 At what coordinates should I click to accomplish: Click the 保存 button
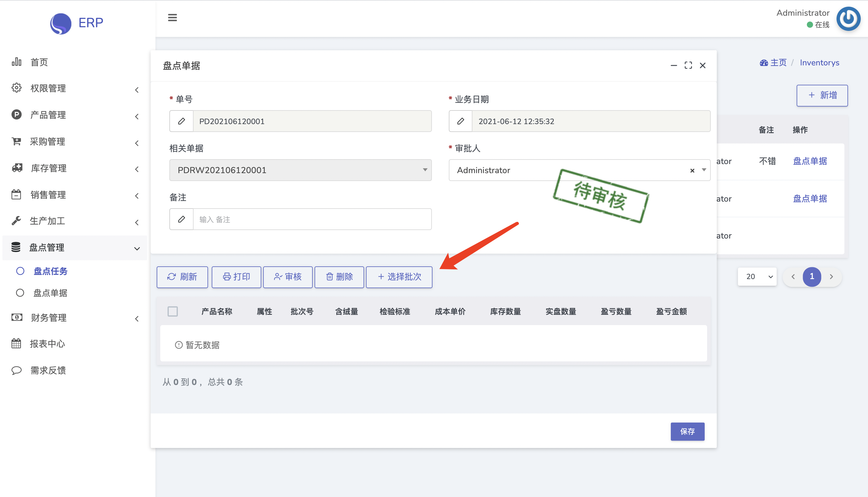[687, 431]
